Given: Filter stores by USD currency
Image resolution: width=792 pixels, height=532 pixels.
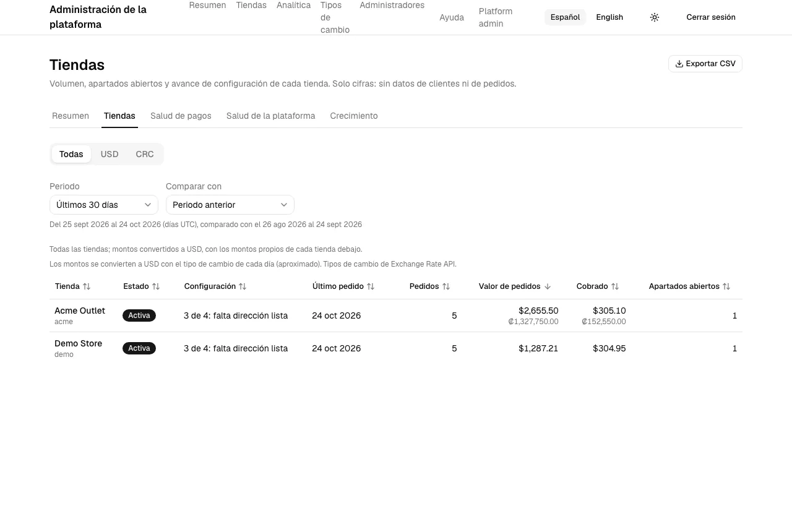Looking at the screenshot, I should click(110, 154).
